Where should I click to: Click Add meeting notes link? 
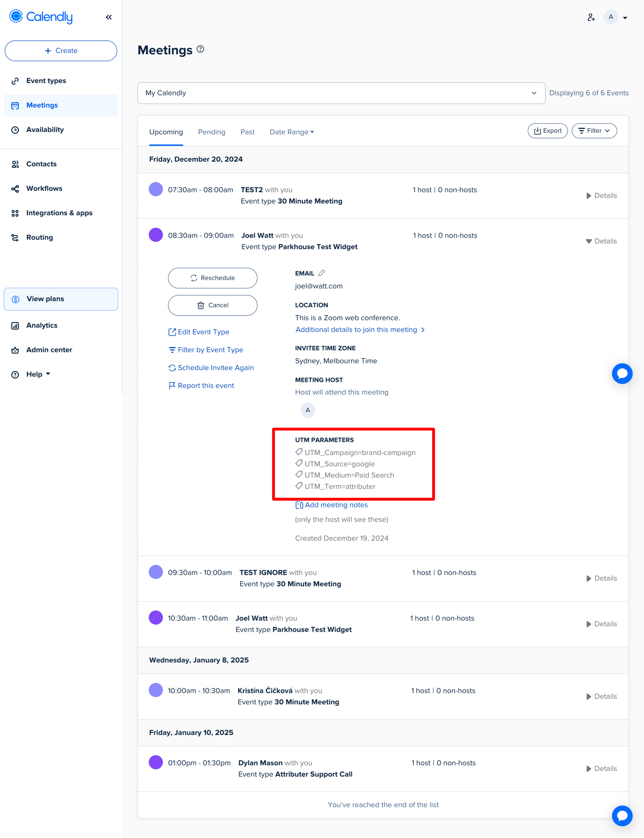[x=331, y=505]
